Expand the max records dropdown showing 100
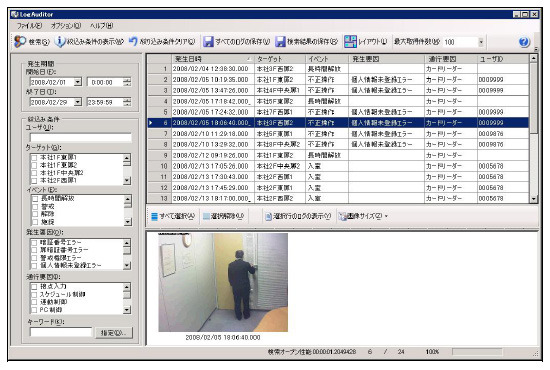550x370 pixels. pos(481,42)
